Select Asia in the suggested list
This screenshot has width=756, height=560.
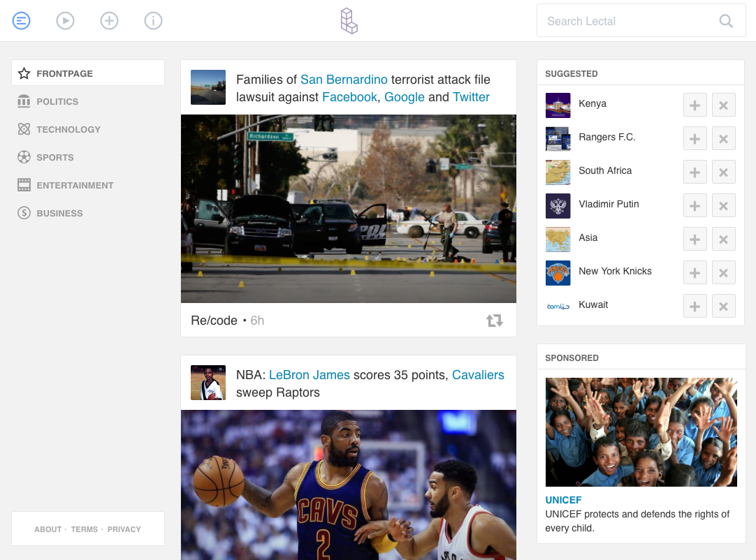coord(588,237)
